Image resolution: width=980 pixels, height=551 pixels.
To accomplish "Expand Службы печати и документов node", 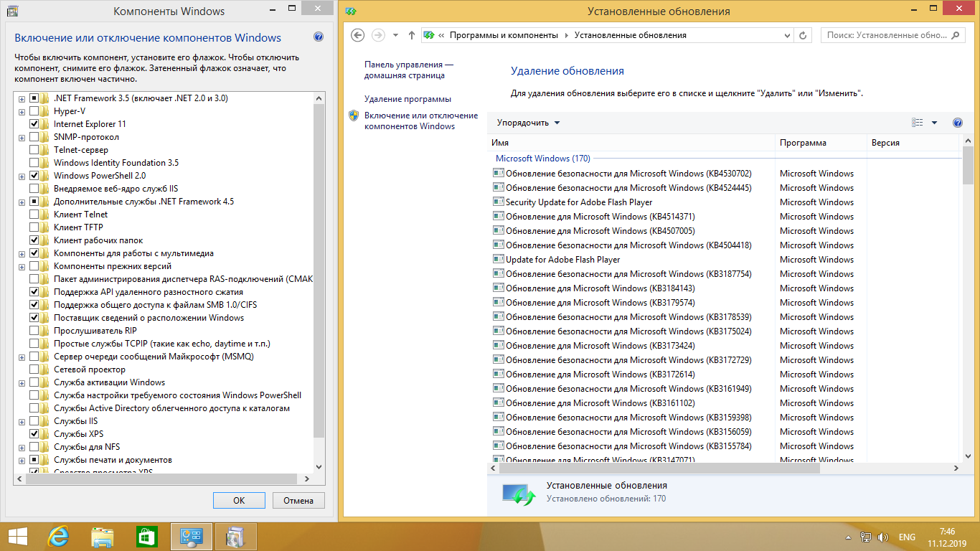I will (22, 460).
